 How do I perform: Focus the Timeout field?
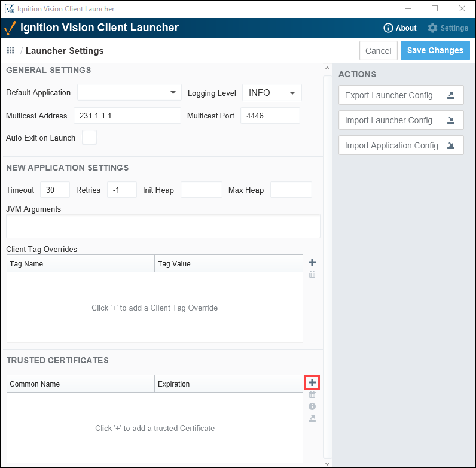[x=55, y=190]
